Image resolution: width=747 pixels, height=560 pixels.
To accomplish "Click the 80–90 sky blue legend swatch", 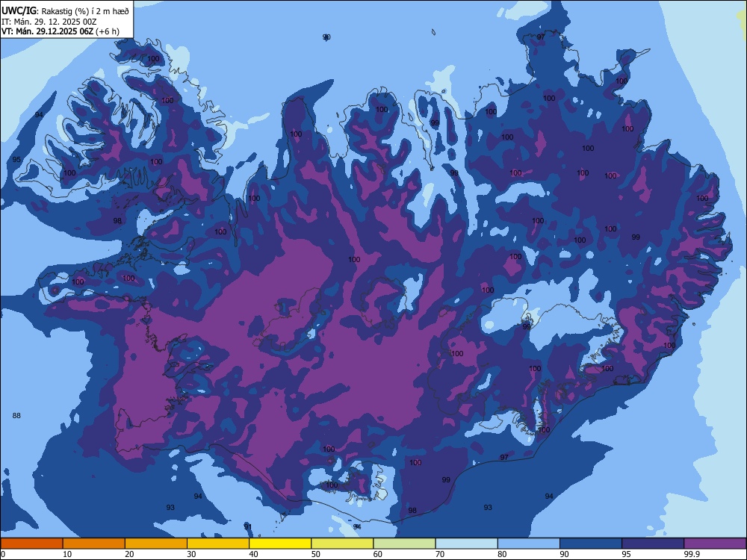I will [529, 544].
